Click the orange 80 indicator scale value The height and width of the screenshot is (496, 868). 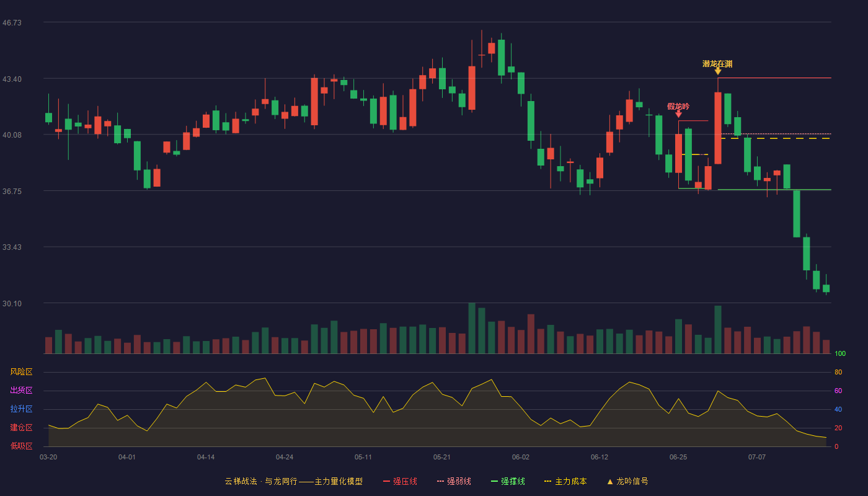click(x=838, y=372)
